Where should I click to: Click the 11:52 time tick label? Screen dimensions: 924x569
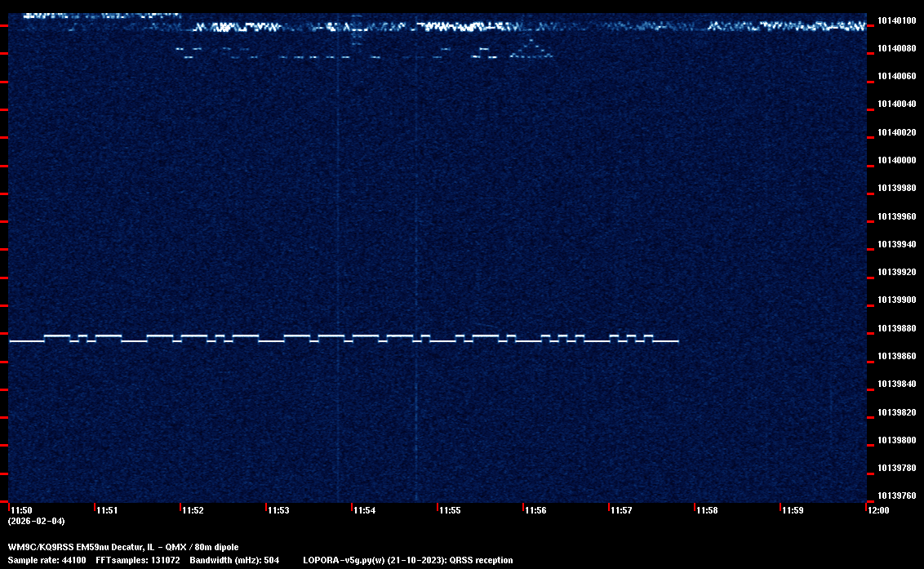coord(192,510)
